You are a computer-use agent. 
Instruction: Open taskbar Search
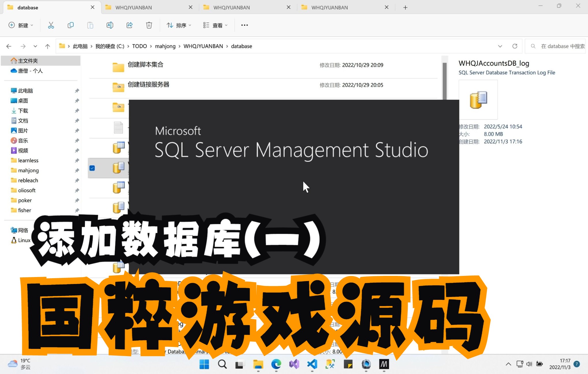222,364
